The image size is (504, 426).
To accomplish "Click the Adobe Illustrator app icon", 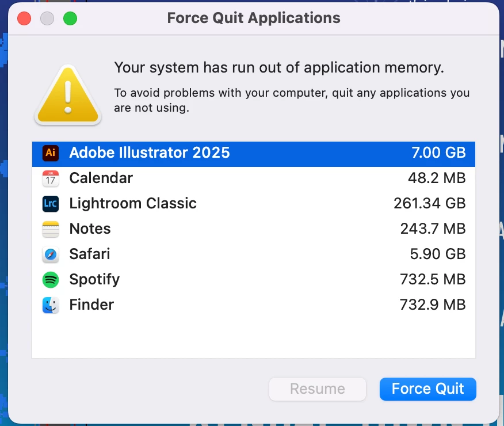I will point(51,153).
